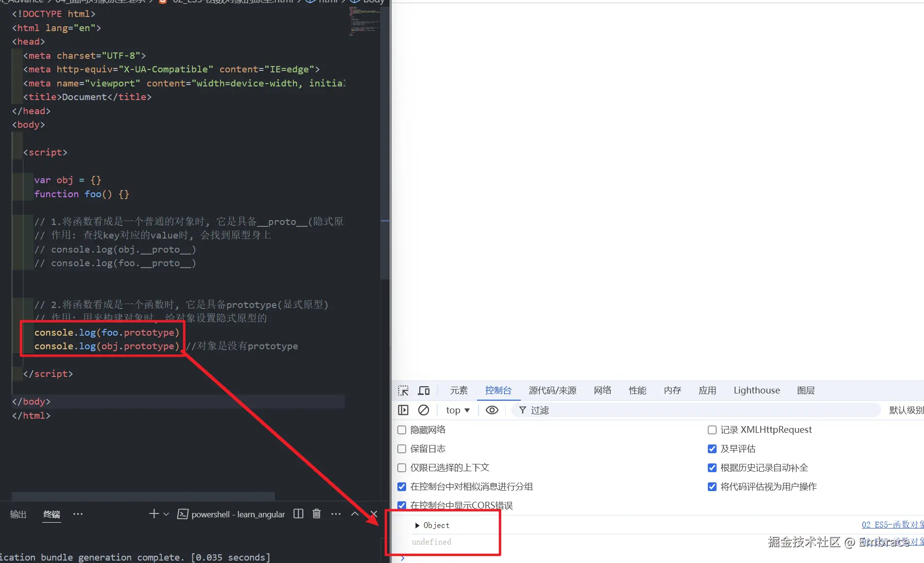
Task: Open the top JavaScript context dropdown
Action: (458, 410)
